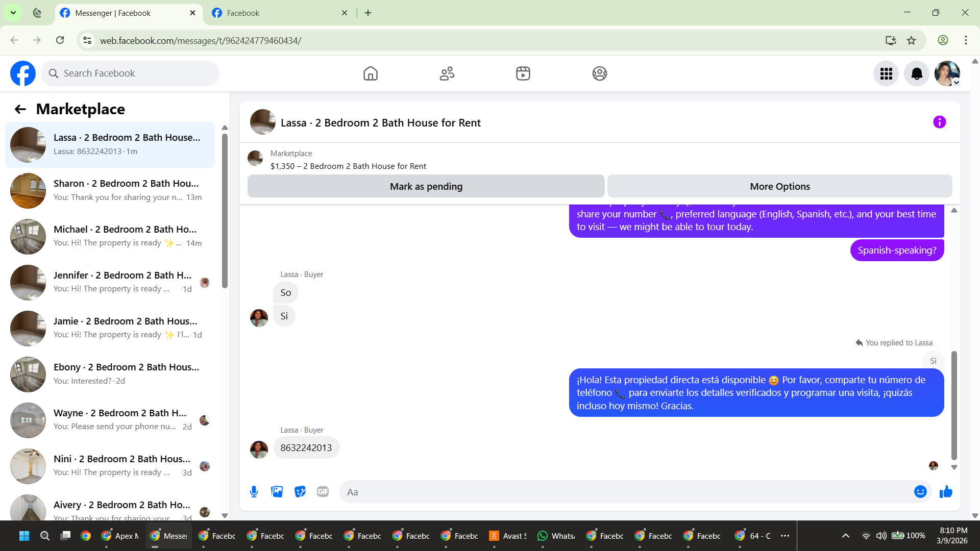Click the More Options button
This screenshot has width=980, height=551.
779,187
